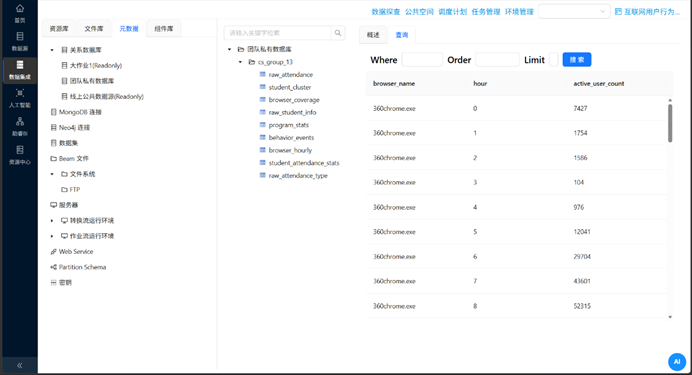The image size is (692, 375).
Task: Collapse the 关系数据库 tree node
Action: pos(52,50)
